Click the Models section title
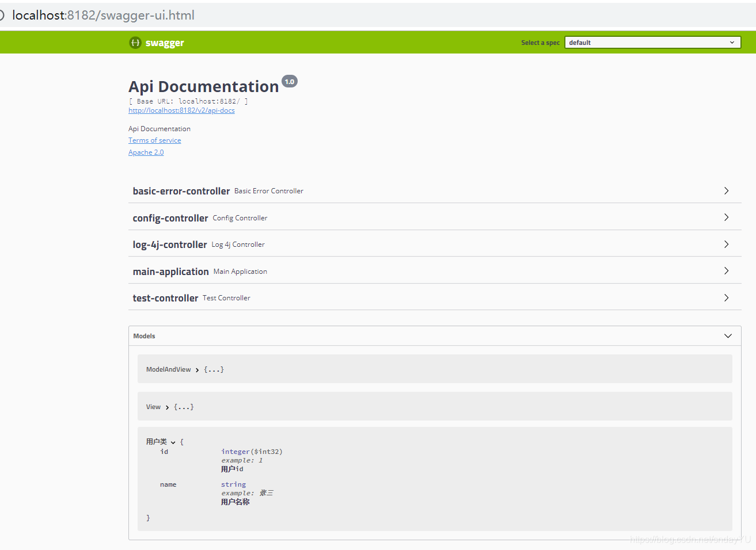 point(144,336)
